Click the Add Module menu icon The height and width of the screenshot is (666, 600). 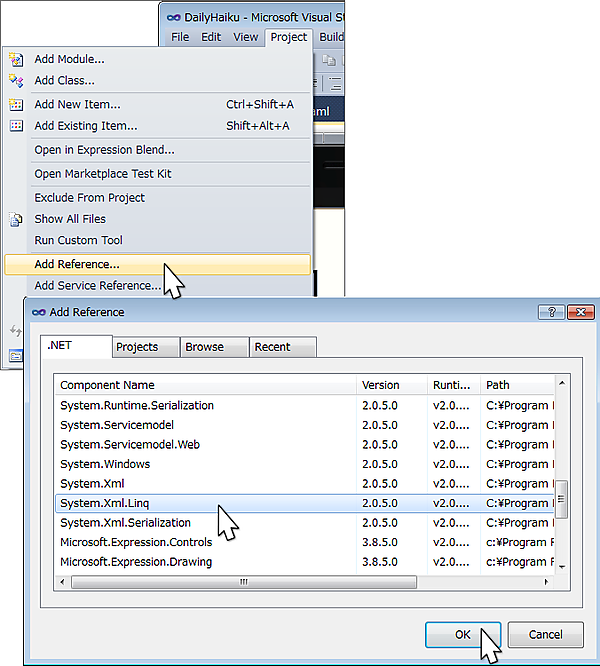[16, 59]
